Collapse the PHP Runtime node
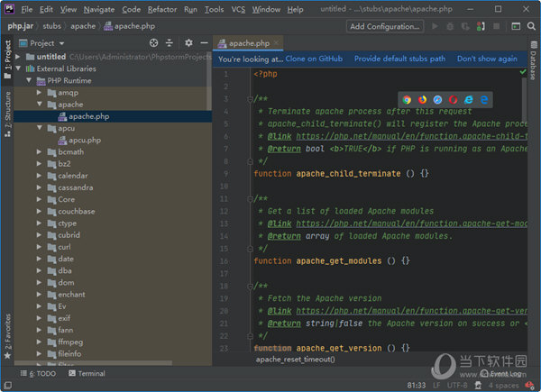 pyautogui.click(x=29, y=80)
